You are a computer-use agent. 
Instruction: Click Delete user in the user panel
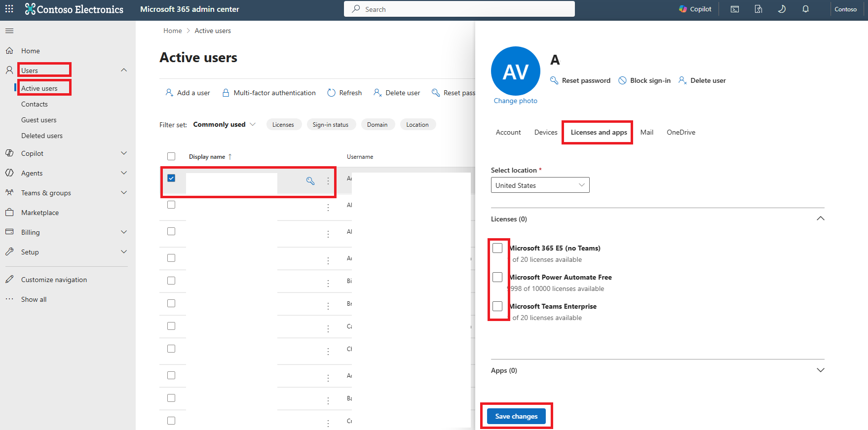[x=702, y=80]
